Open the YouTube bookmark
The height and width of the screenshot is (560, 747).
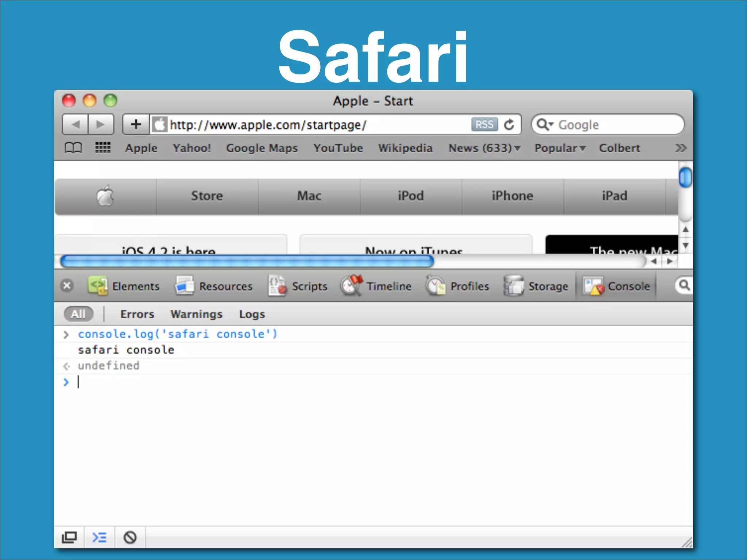[x=338, y=148]
